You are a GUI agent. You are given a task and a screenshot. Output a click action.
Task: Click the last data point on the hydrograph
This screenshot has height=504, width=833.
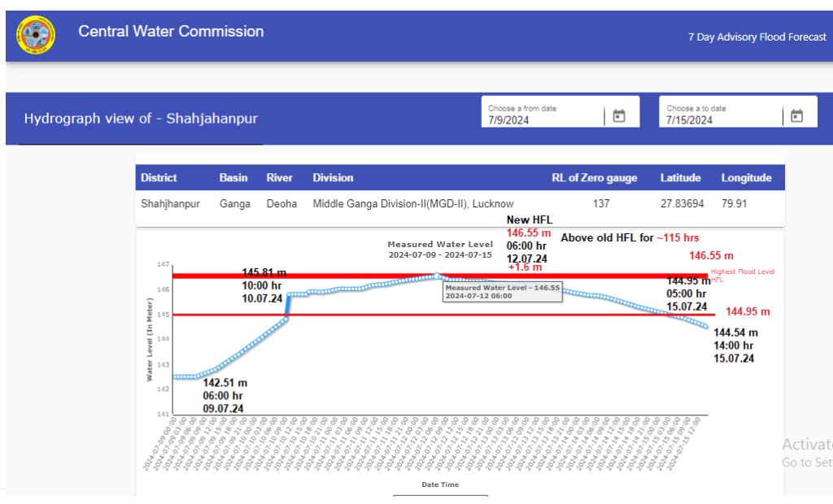point(704,326)
